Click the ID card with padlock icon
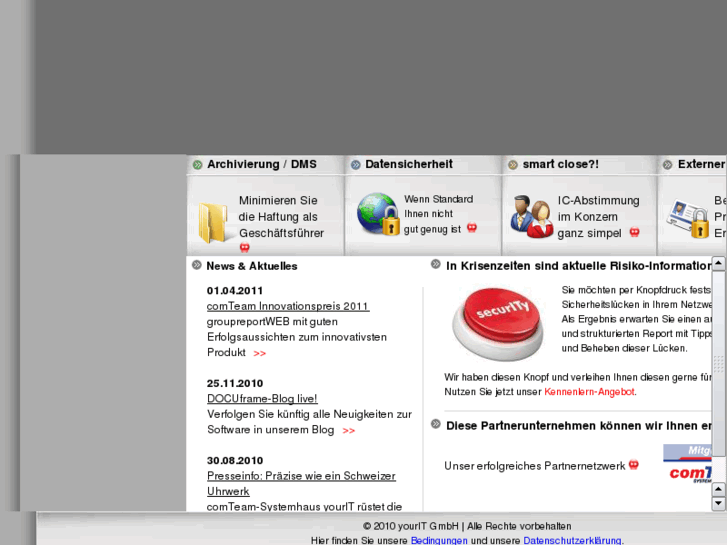 [x=689, y=219]
